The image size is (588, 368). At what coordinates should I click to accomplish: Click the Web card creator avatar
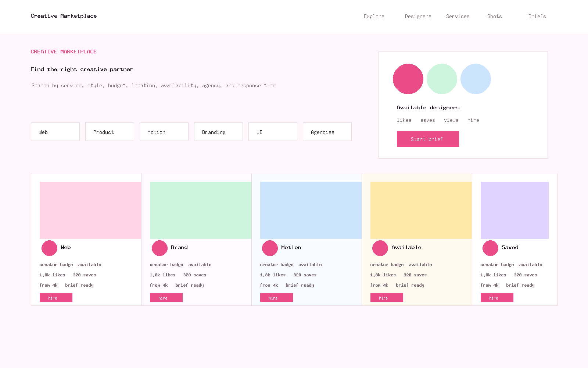click(49, 248)
